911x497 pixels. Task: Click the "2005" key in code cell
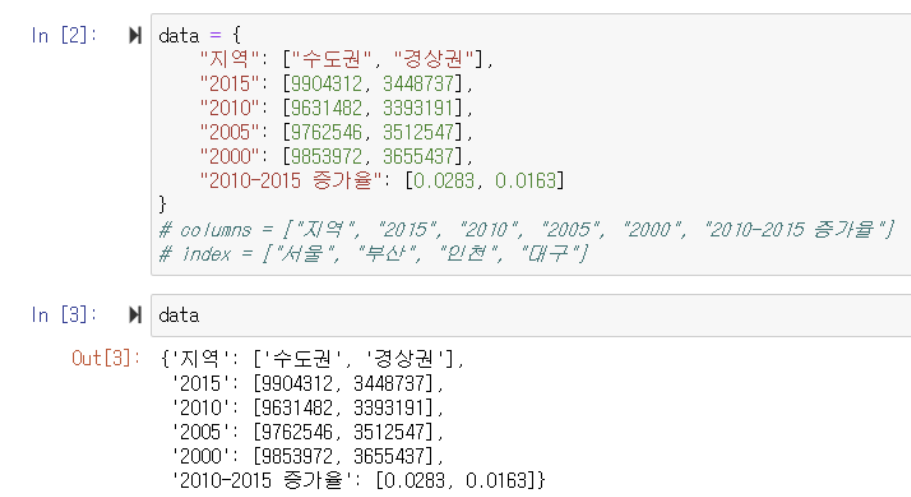tap(229, 132)
